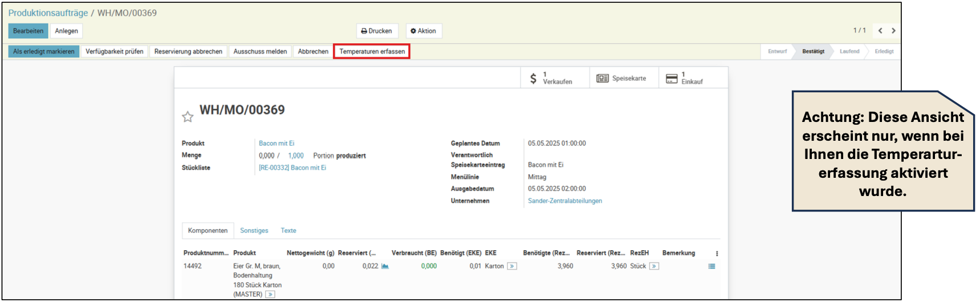
Task: Click the dollar sign Verkaufen icon
Action: click(x=533, y=79)
